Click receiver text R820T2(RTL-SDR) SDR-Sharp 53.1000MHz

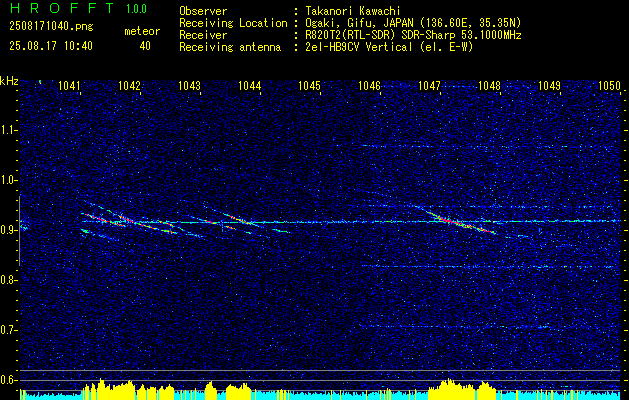pyautogui.click(x=413, y=35)
